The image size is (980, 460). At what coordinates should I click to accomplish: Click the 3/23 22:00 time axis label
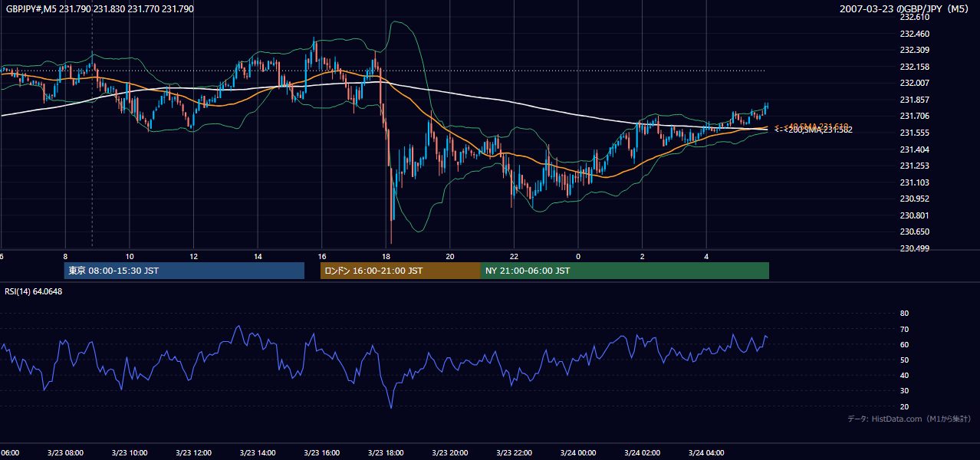[514, 453]
